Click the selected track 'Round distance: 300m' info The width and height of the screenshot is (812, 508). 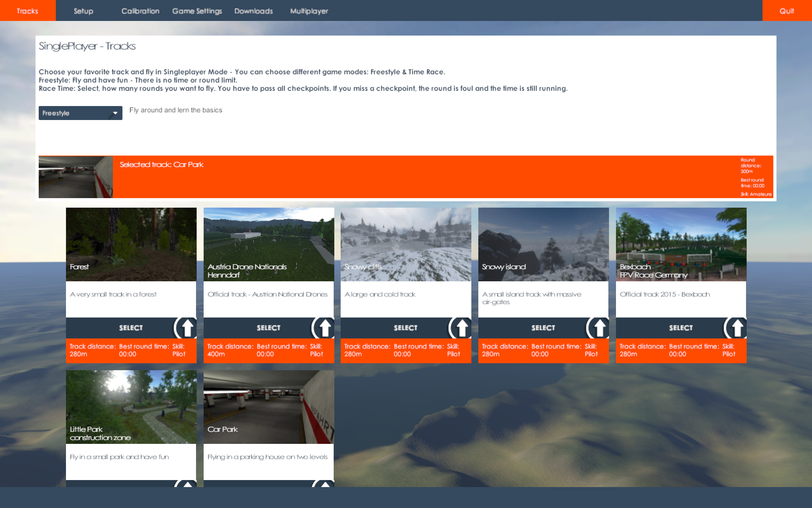pyautogui.click(x=751, y=165)
